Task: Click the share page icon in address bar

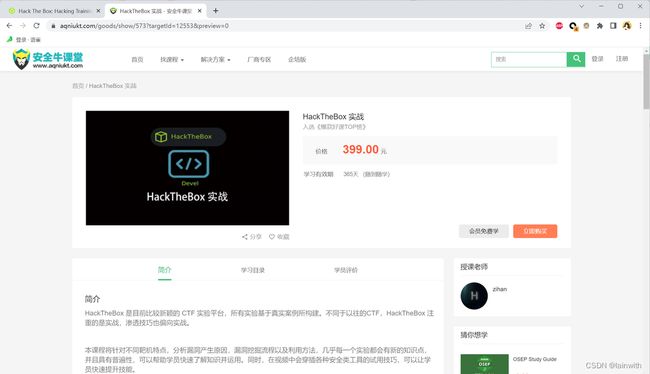Action: tap(528, 26)
